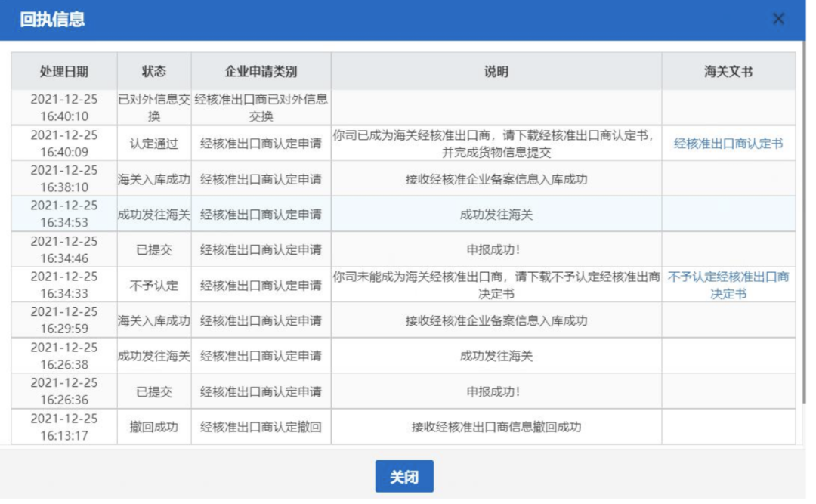This screenshot has width=816, height=504.
Task: Open the 经核准出口商认定书 document link
Action: tap(728, 144)
